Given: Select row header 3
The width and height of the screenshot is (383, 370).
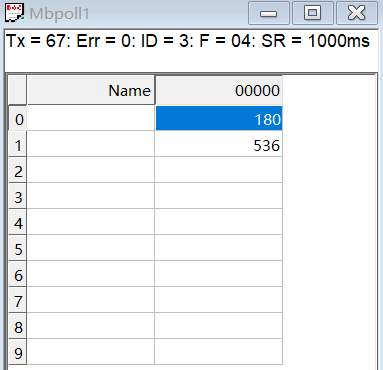Looking at the screenshot, I should point(18,196).
